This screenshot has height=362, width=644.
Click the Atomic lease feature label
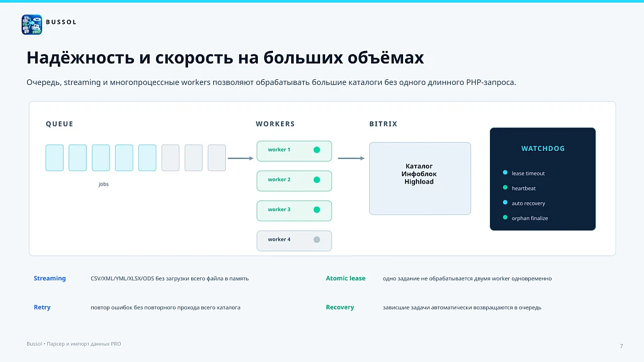click(345, 278)
